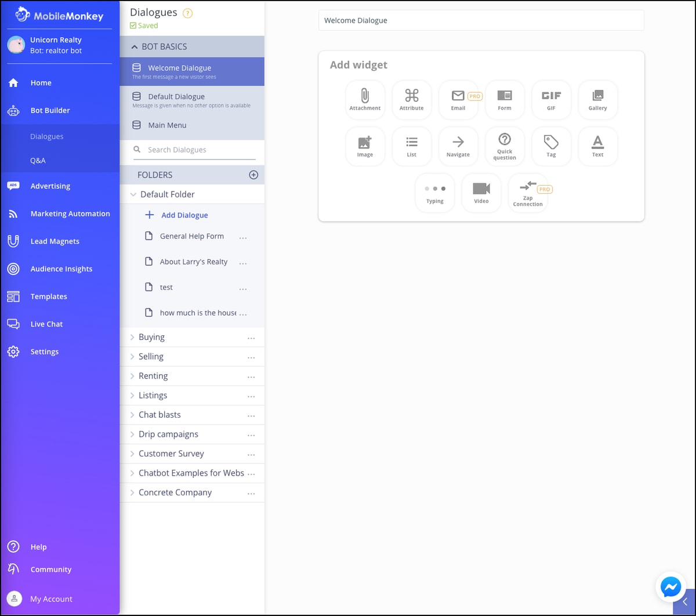Screen dimensions: 696x616
Task: Go to Audience Insights
Action: pyautogui.click(x=61, y=269)
